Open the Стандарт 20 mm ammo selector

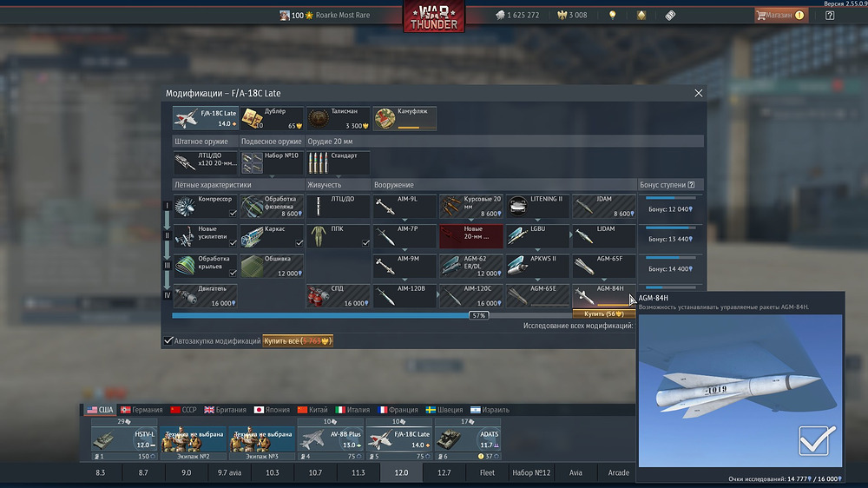pyautogui.click(x=338, y=162)
